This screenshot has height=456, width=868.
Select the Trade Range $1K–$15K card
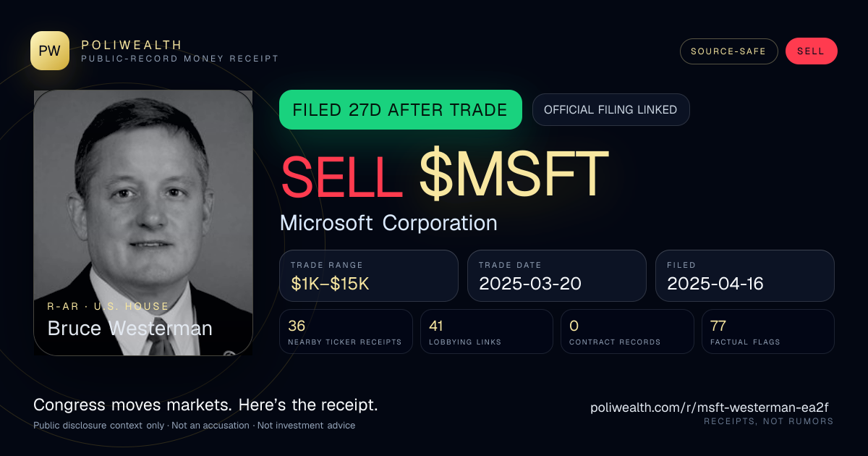369,276
